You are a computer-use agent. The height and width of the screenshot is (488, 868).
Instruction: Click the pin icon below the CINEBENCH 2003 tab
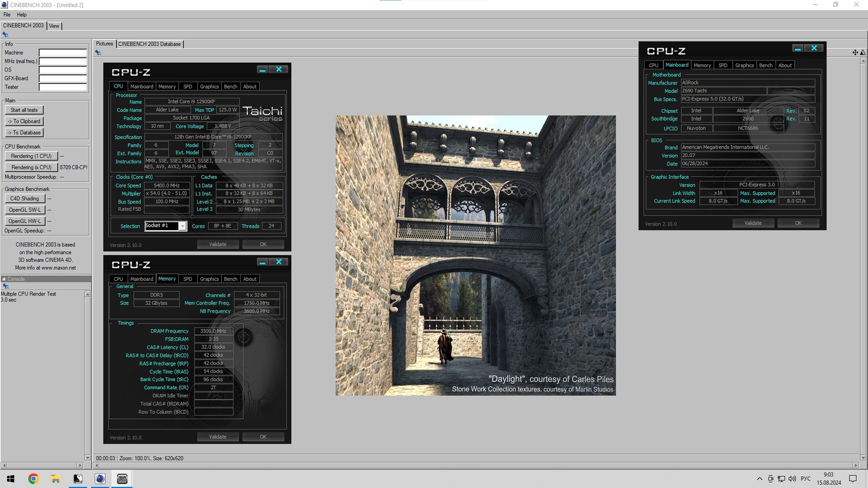[5, 35]
